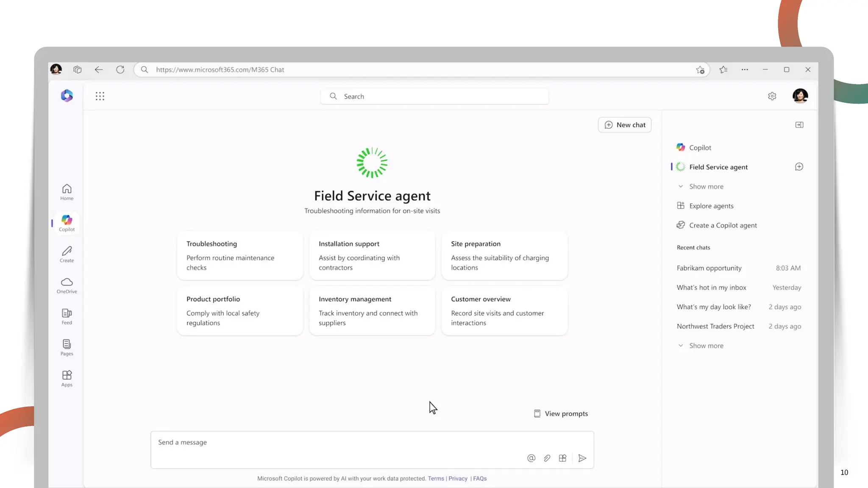The image size is (868, 488).
Task: Open OneDrive from the sidebar
Action: click(x=67, y=285)
